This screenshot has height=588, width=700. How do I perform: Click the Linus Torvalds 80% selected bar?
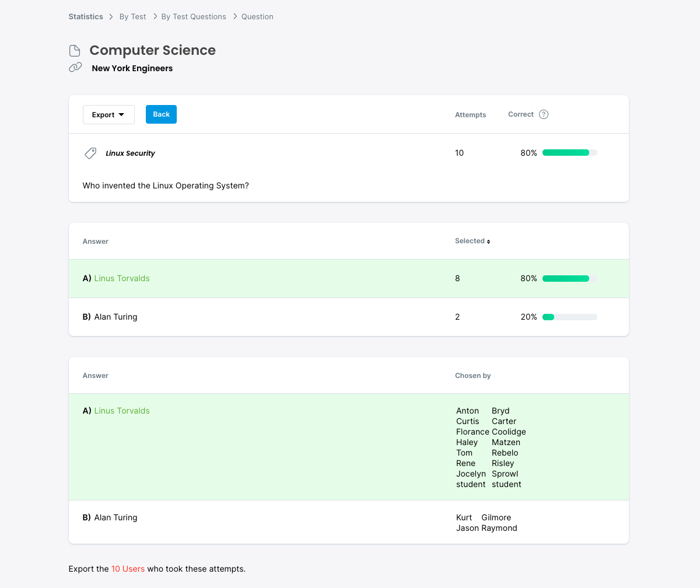coord(569,279)
